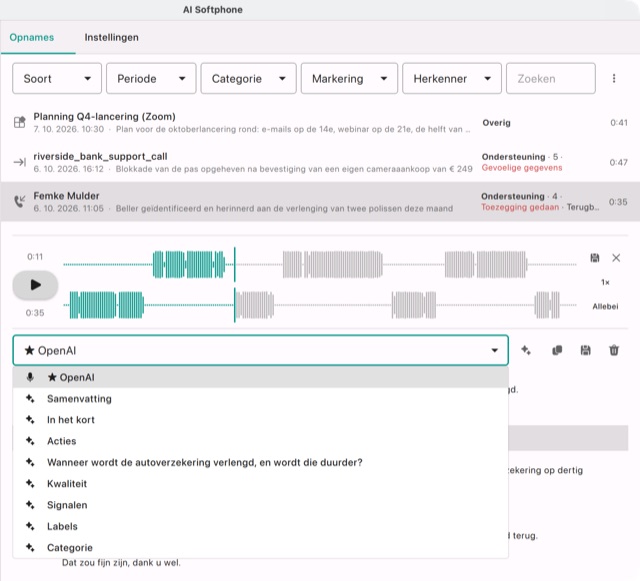Screen dimensions: 640x581
Task: Choose the Labels option
Action: point(260,526)
